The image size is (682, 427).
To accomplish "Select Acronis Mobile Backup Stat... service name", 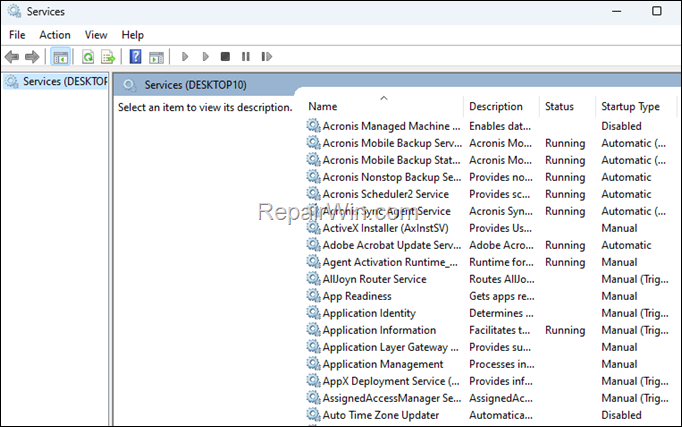I will click(391, 160).
